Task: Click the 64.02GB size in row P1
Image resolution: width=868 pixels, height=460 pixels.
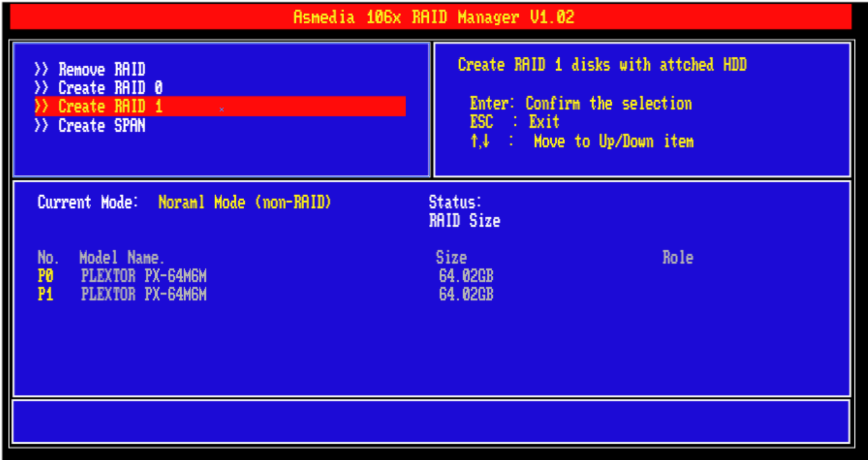Action: [466, 295]
